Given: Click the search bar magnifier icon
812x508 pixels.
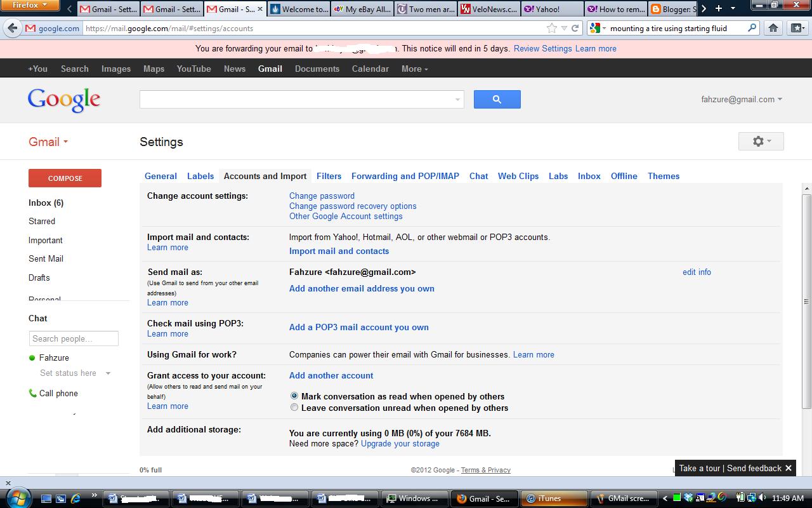Looking at the screenshot, I should 752,28.
